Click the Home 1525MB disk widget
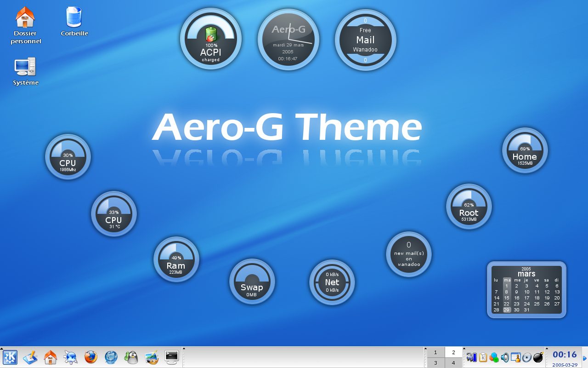This screenshot has width=588, height=368. click(x=525, y=150)
